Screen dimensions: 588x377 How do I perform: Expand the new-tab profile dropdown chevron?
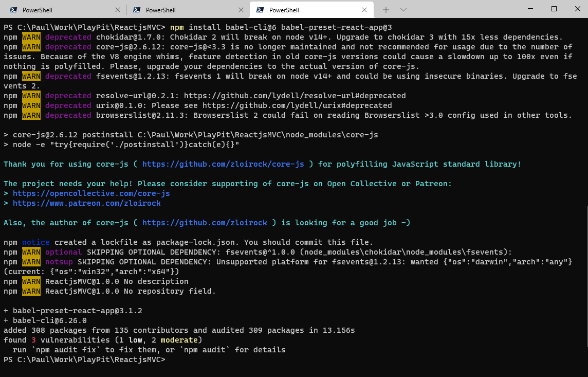[x=403, y=10]
